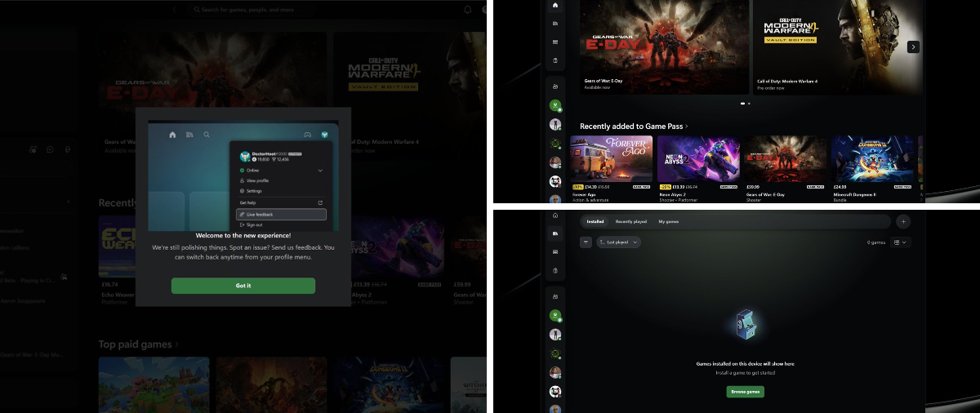Open the friends icon in home screen sidebar
The height and width of the screenshot is (413, 980).
[x=555, y=87]
